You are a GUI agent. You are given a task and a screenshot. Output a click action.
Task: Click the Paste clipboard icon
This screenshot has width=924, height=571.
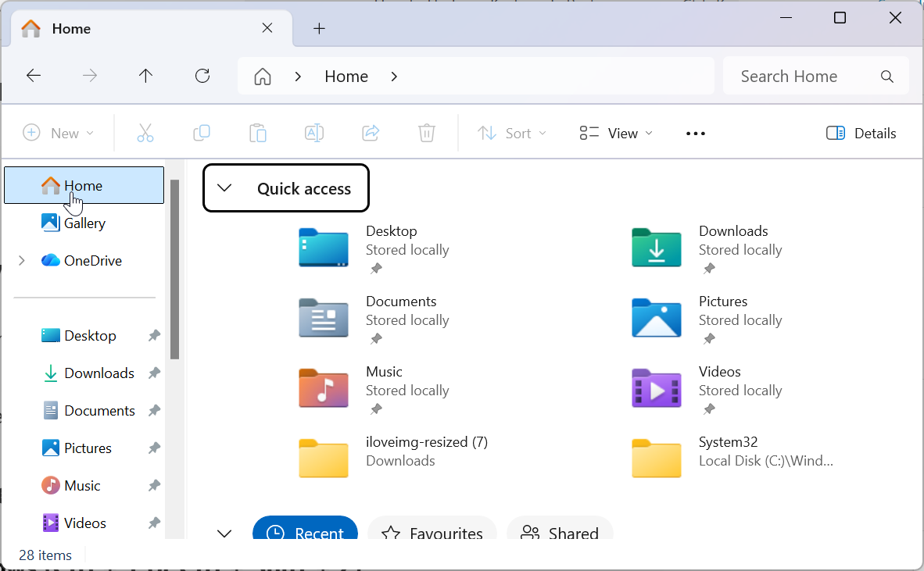(x=258, y=133)
